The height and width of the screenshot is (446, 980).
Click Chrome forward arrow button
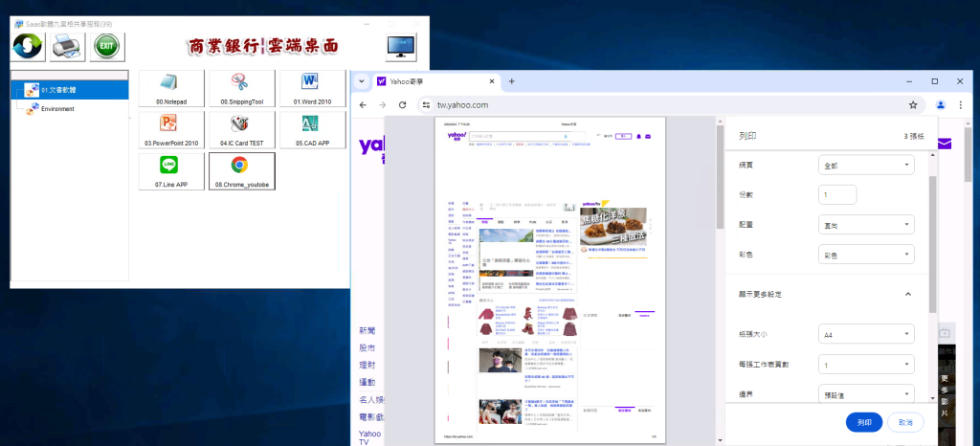tap(383, 105)
